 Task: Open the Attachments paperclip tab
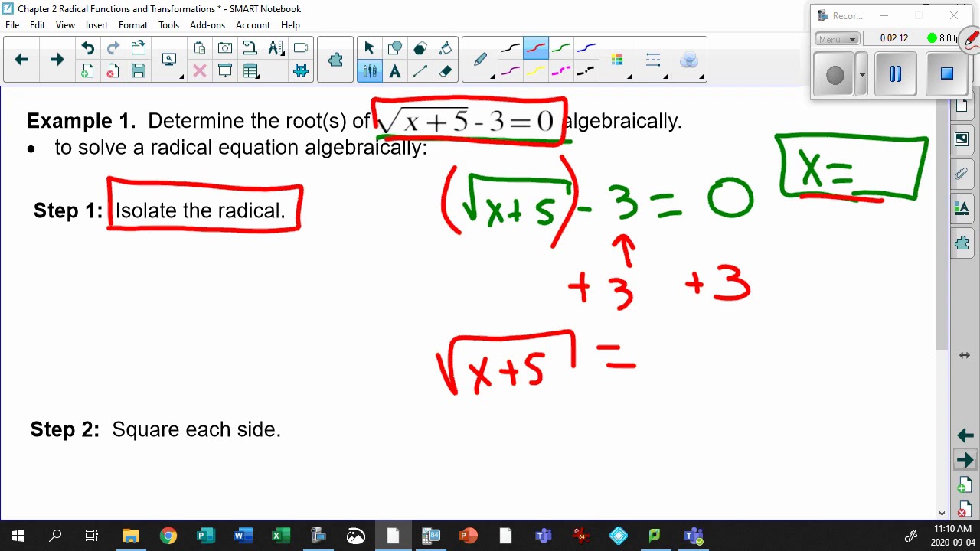962,174
